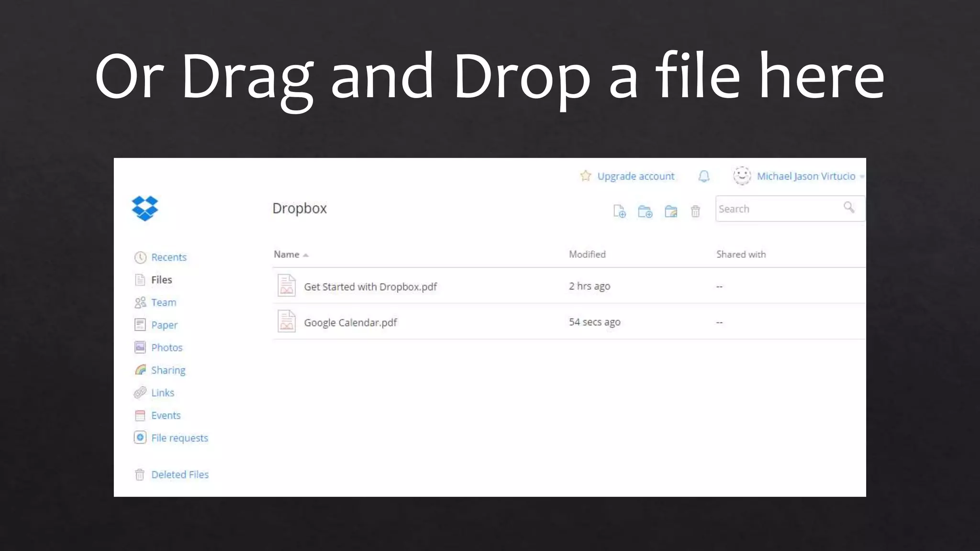Open Michael Jason Virtucio account menu
Image resolution: width=980 pixels, height=551 pixels.
(806, 176)
